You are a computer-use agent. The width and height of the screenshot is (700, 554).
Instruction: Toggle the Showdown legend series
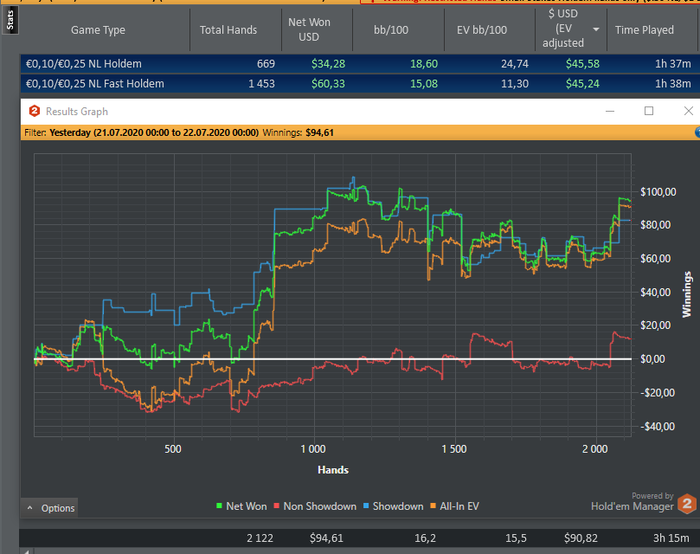(x=393, y=506)
